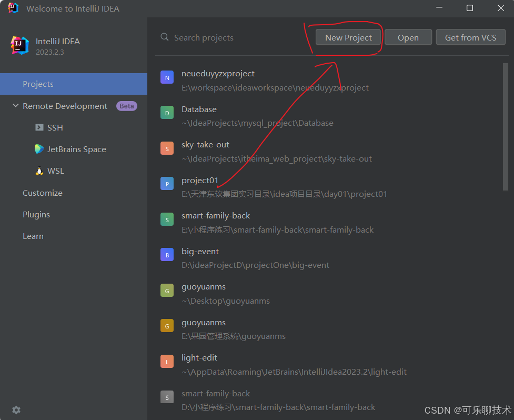Click the SSH terminal icon
The image size is (514, 420).
pyautogui.click(x=39, y=127)
